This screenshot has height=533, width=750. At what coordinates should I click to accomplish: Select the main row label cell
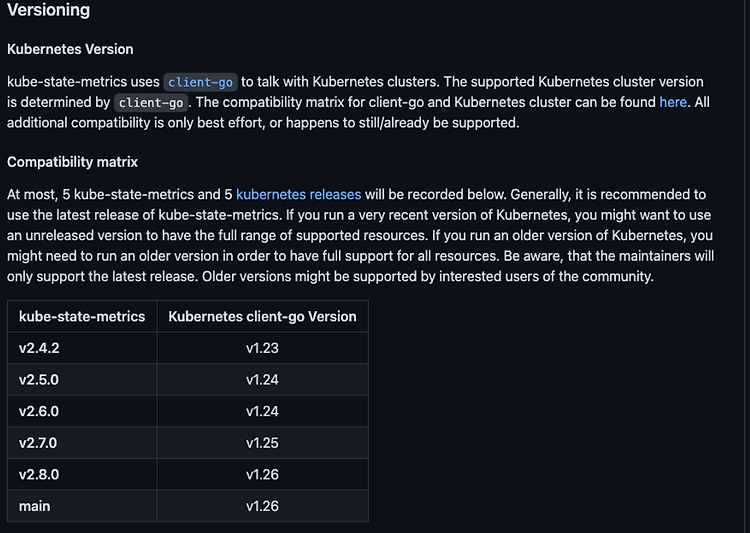click(x=82, y=506)
